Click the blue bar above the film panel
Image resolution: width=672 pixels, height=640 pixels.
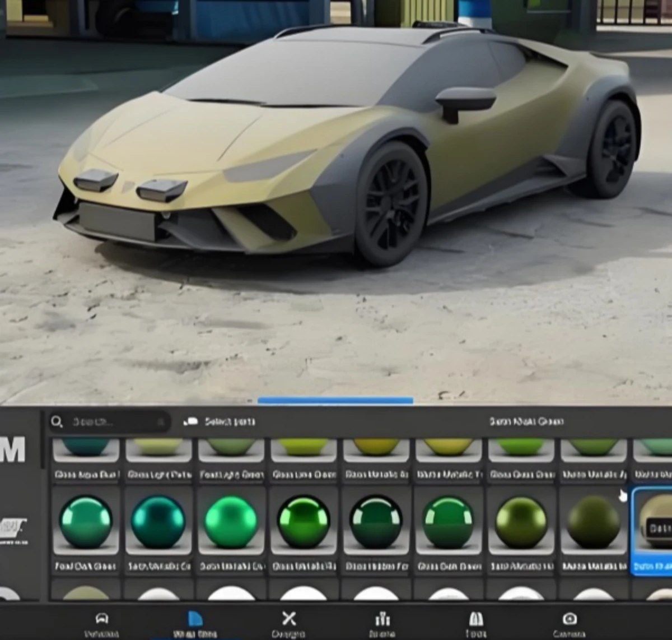pyautogui.click(x=335, y=400)
